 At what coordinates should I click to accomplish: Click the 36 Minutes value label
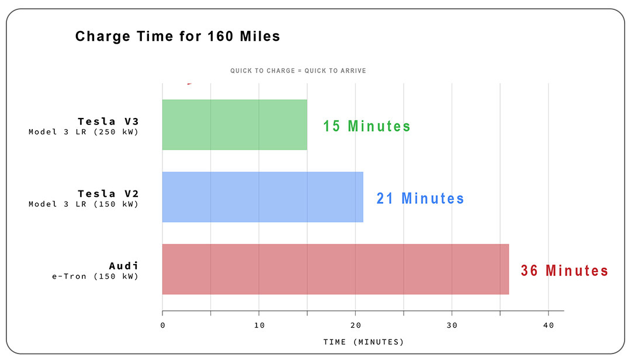click(564, 271)
